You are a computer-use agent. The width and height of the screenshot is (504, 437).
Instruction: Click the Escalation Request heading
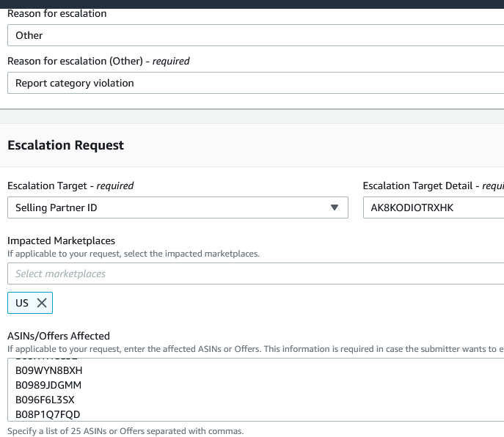66,145
